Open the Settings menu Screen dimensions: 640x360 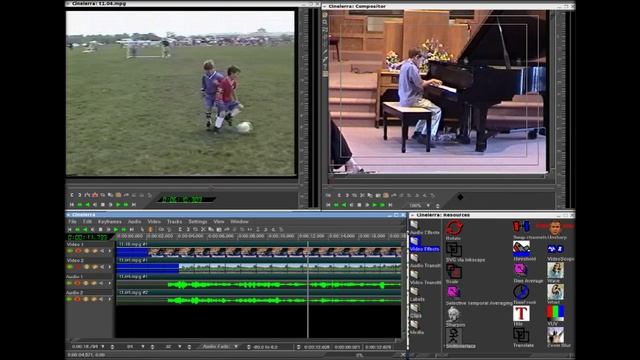point(198,222)
